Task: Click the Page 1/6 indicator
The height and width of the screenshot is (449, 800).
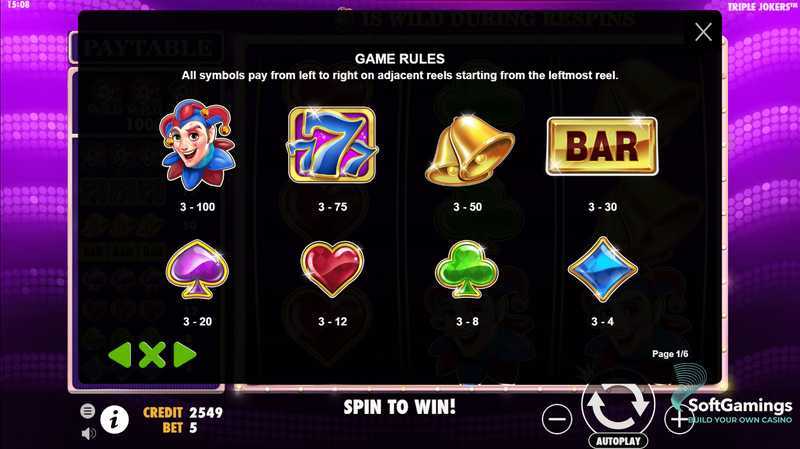Action: click(x=670, y=354)
